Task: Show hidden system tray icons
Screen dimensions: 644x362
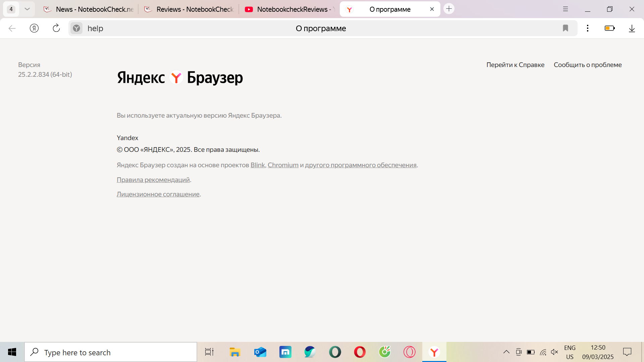Action: pyautogui.click(x=506, y=352)
